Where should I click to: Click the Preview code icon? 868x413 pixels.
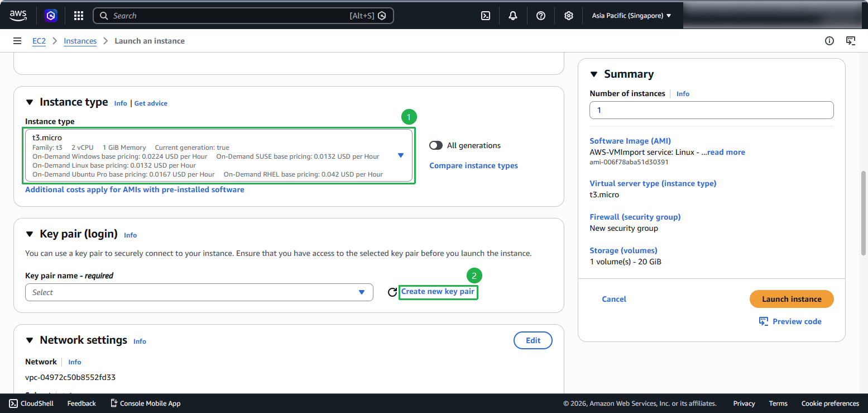(x=764, y=321)
